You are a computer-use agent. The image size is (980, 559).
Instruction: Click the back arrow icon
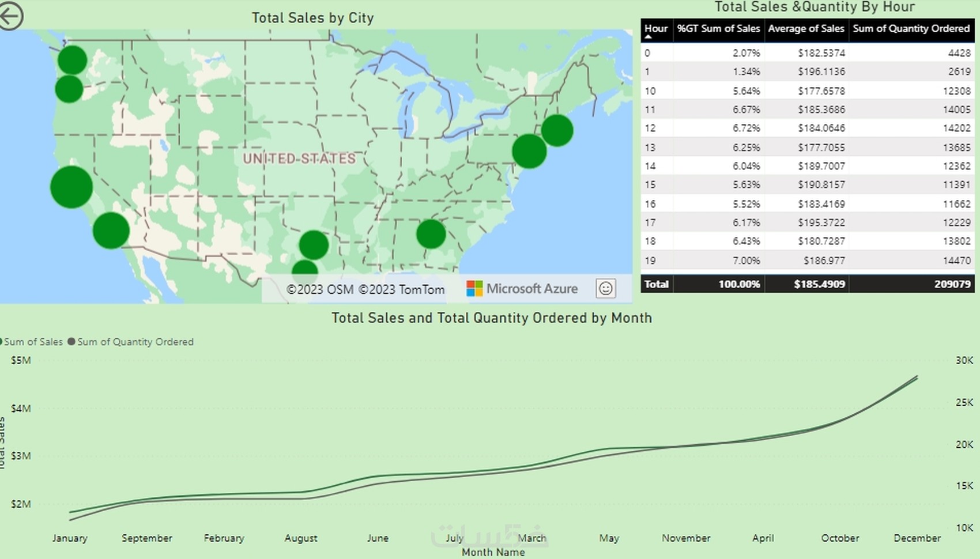pyautogui.click(x=10, y=16)
